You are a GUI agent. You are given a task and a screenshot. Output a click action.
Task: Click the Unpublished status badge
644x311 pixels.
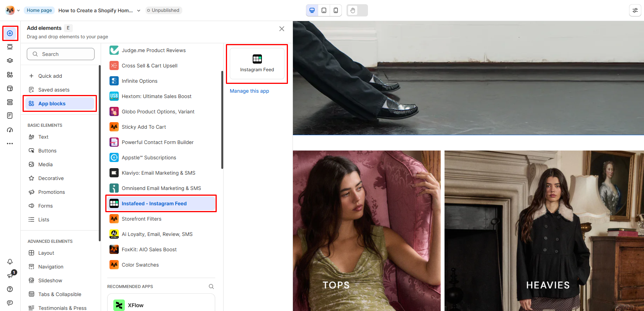click(x=163, y=10)
